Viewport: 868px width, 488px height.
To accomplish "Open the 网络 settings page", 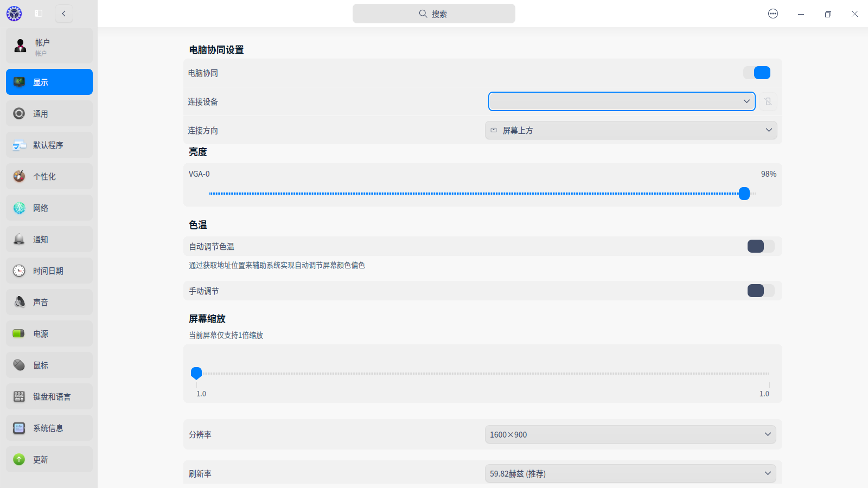I will [49, 208].
